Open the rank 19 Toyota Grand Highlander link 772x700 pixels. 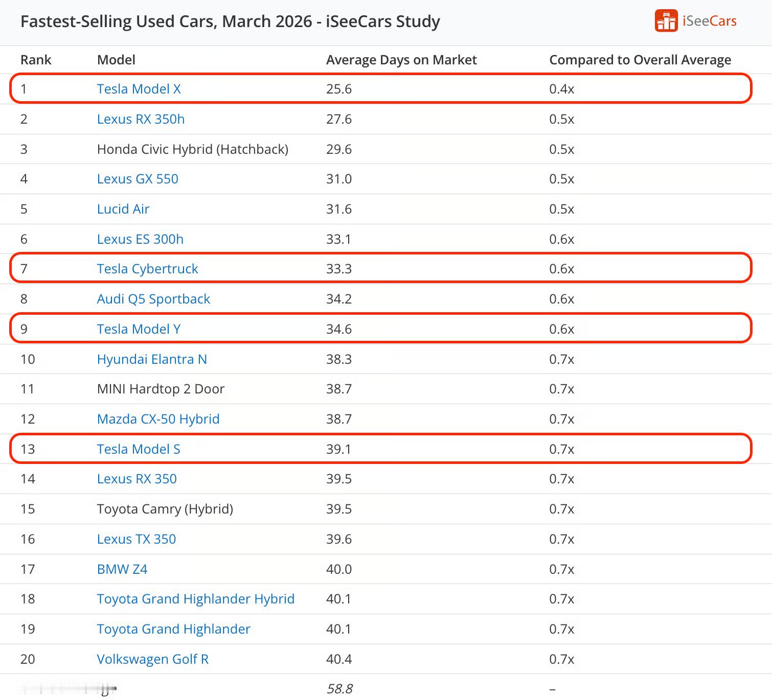coord(174,629)
